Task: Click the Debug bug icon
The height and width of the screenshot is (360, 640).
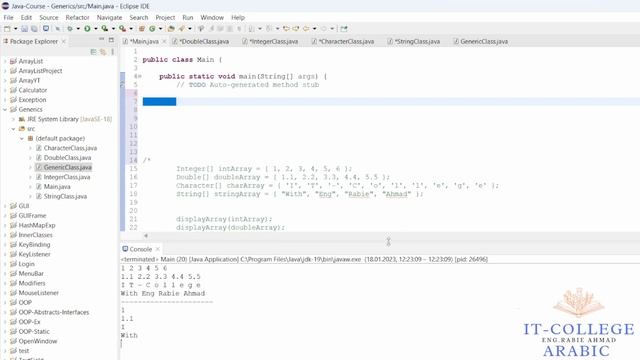Action: pos(70,29)
